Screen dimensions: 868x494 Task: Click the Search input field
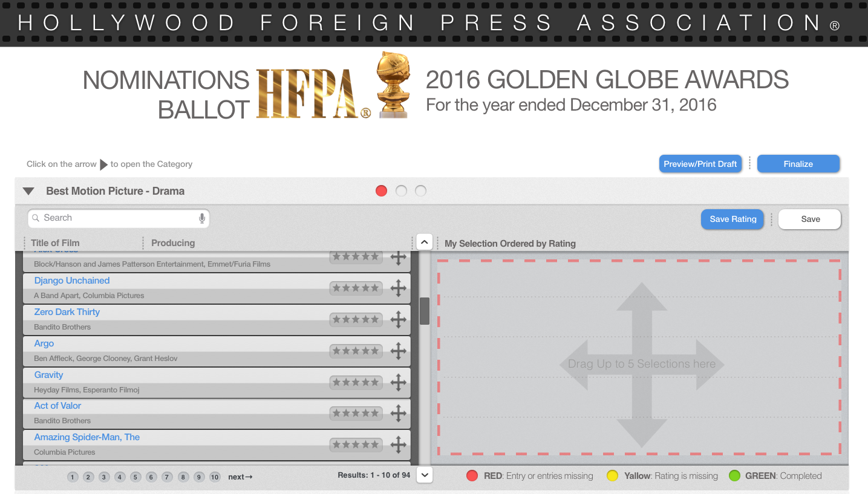click(118, 218)
